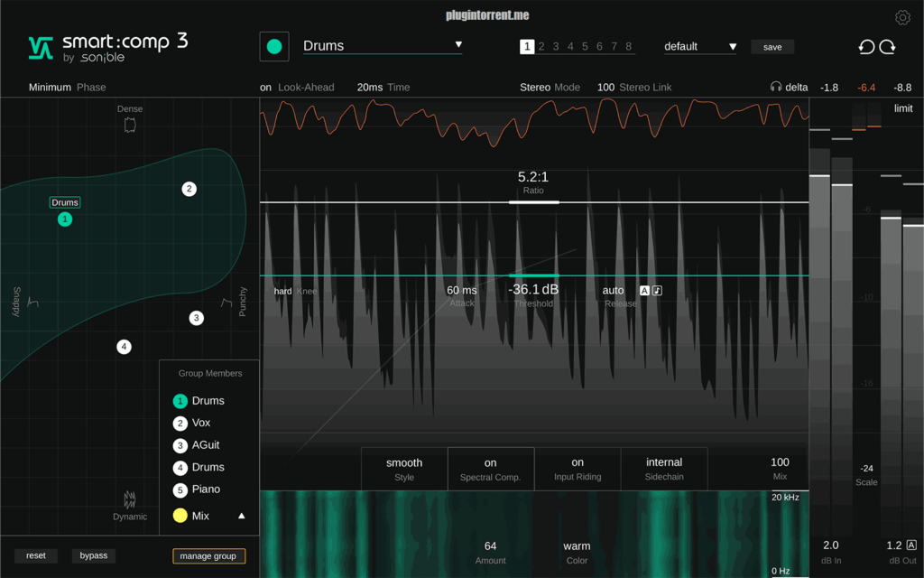Click the Ratio line handle
924x578 pixels.
click(534, 202)
